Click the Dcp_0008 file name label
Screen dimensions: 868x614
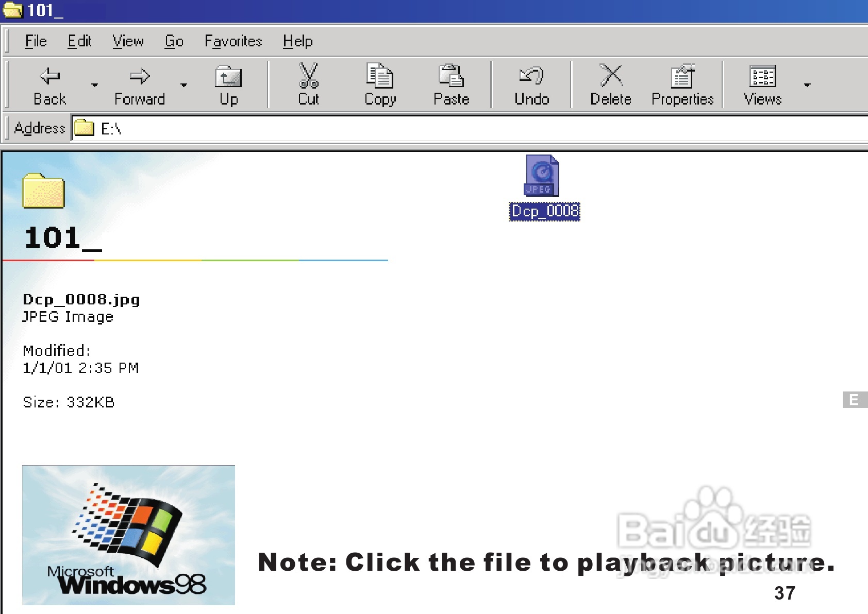(x=544, y=211)
